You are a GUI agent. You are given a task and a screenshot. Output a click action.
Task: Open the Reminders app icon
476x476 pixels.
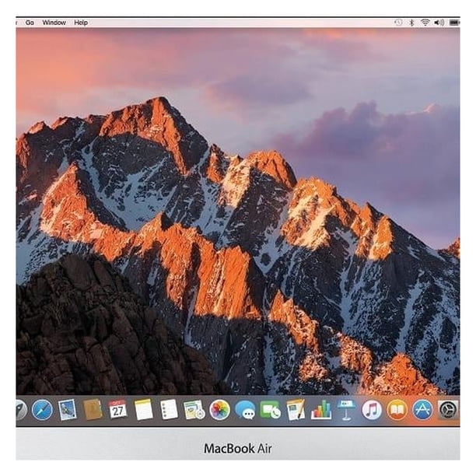169,410
